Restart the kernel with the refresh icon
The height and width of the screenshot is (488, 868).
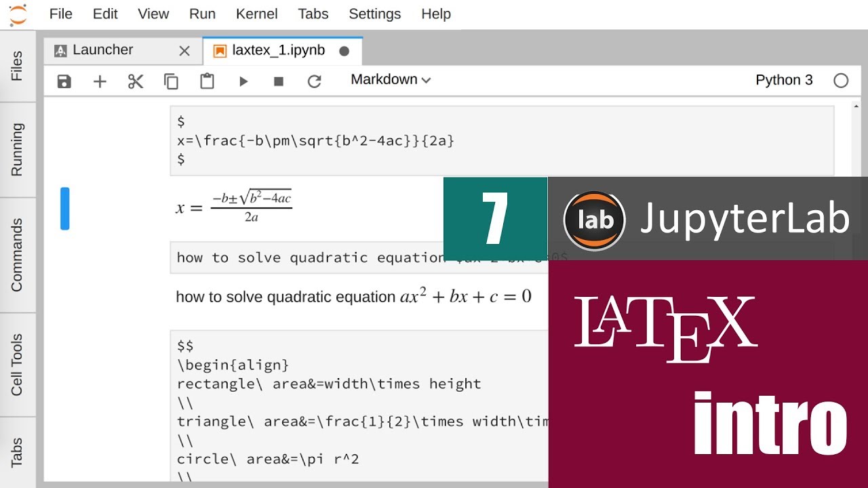pos(314,81)
